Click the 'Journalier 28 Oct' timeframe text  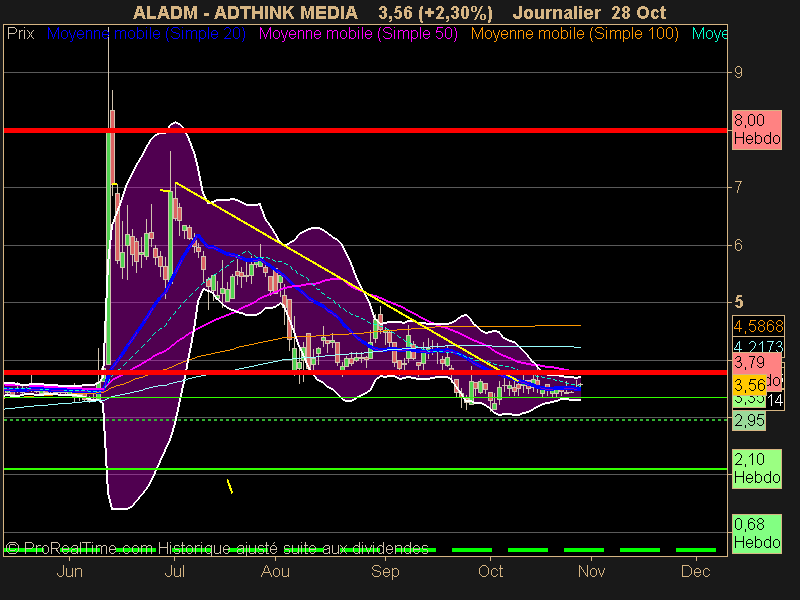[x=589, y=13]
